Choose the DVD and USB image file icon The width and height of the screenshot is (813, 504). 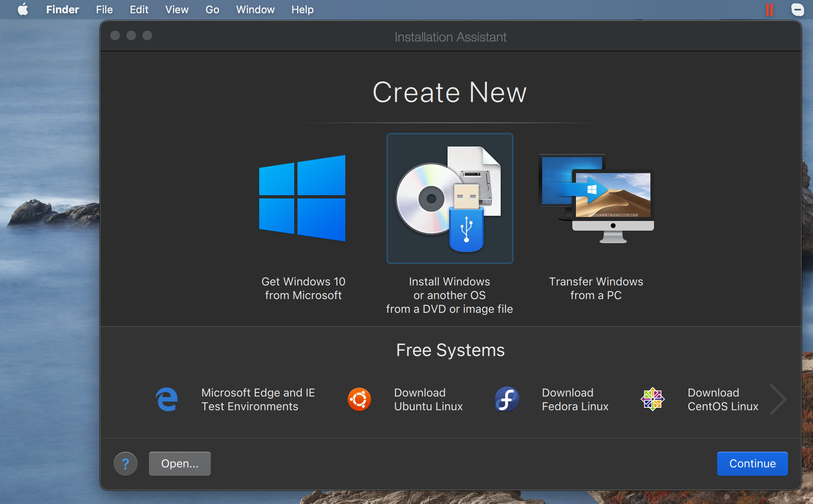click(450, 198)
